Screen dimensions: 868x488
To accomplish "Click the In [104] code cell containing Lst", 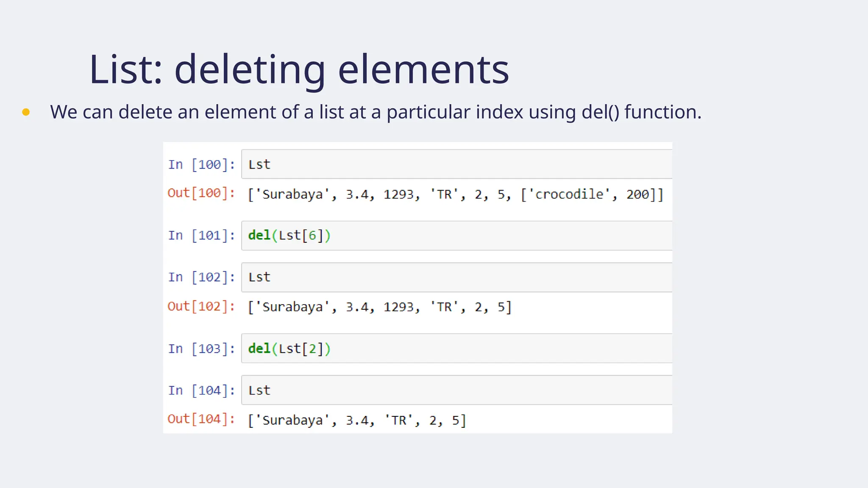I will 456,390.
